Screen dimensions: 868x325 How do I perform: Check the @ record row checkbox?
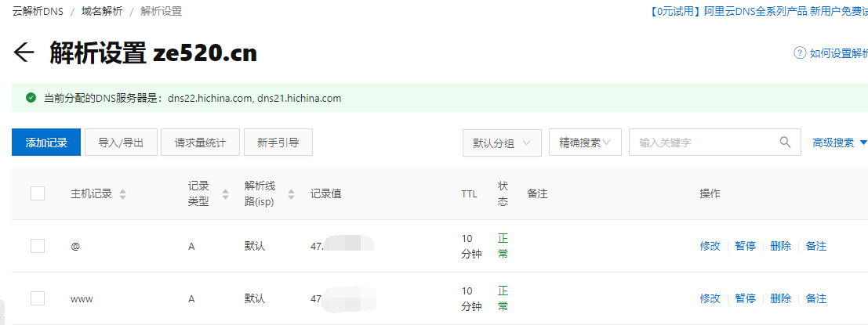(38, 246)
